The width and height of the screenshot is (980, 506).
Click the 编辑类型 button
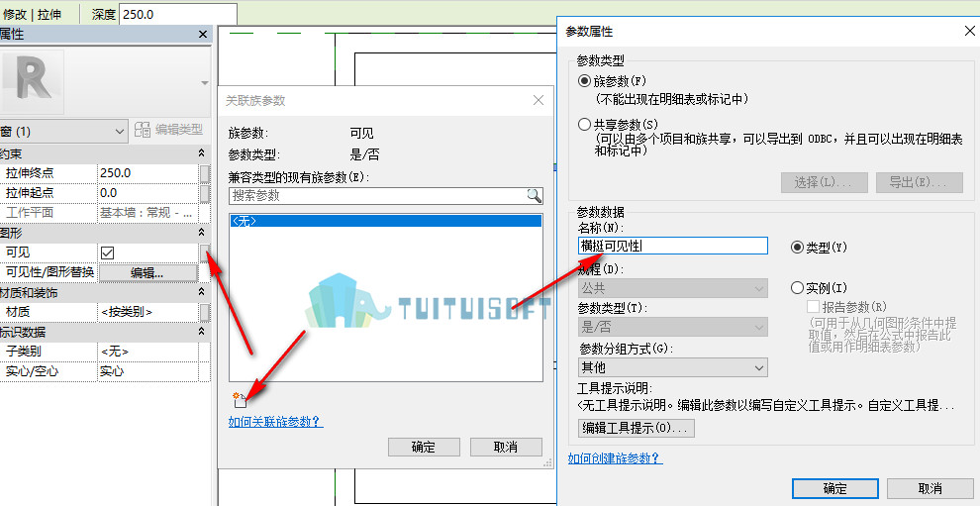pos(169,130)
